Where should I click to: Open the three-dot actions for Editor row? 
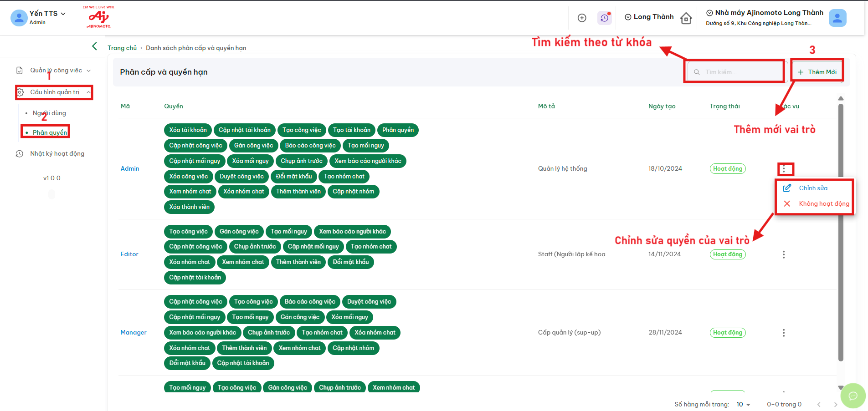[784, 254]
